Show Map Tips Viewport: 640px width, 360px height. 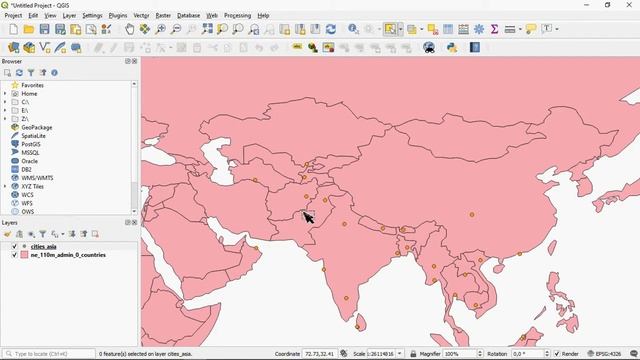[x=531, y=29]
